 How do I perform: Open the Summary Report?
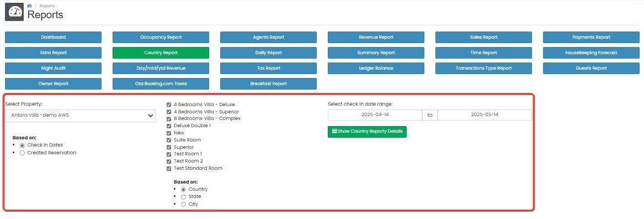pyautogui.click(x=376, y=53)
